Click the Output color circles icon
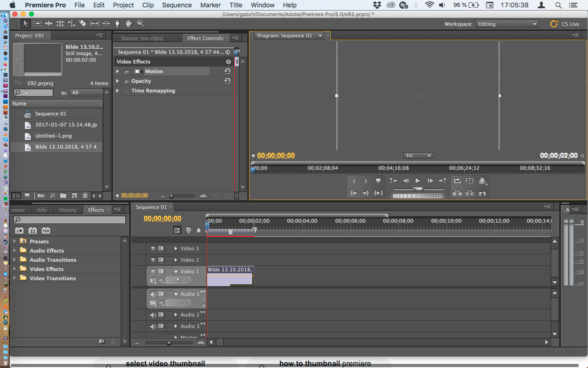Viewport: 588px width, 368px height. pyautogui.click(x=482, y=181)
